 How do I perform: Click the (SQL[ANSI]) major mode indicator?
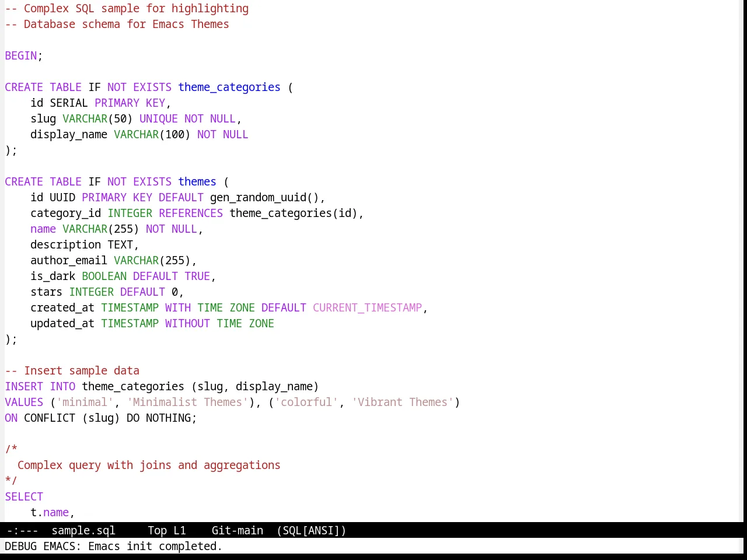click(x=311, y=530)
